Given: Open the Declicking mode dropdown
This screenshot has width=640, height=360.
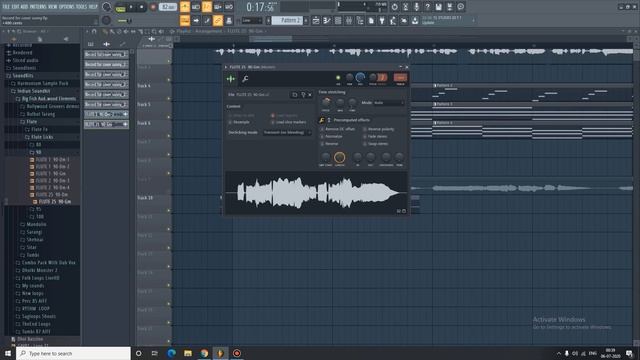Looking at the screenshot, I should click(287, 133).
